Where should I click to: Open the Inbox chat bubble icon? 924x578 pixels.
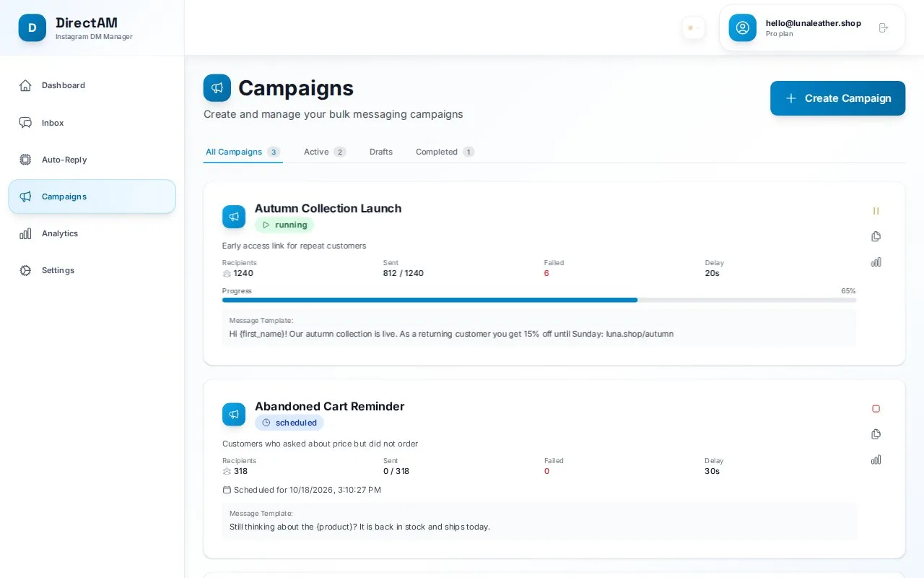click(25, 123)
